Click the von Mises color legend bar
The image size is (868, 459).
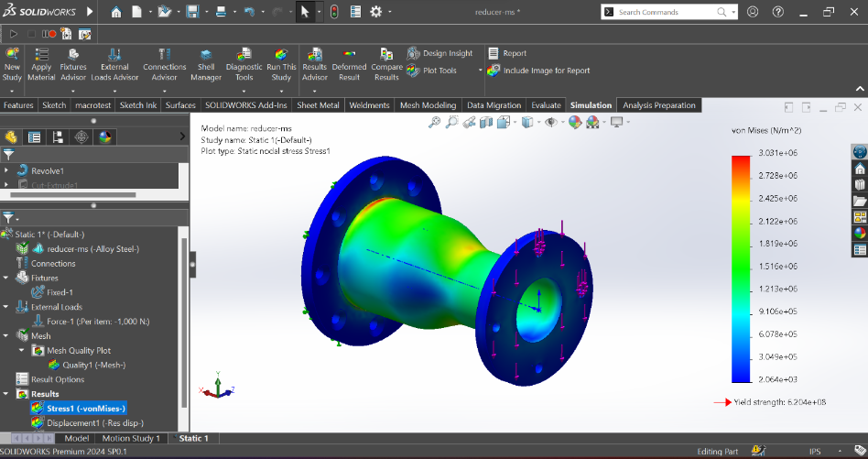click(x=741, y=268)
